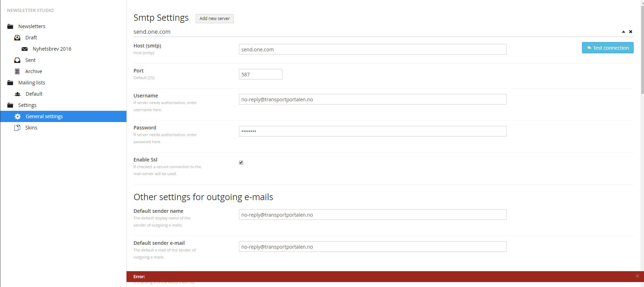
Task: Click the Archive icon in sidebar
Action: [x=17, y=71]
